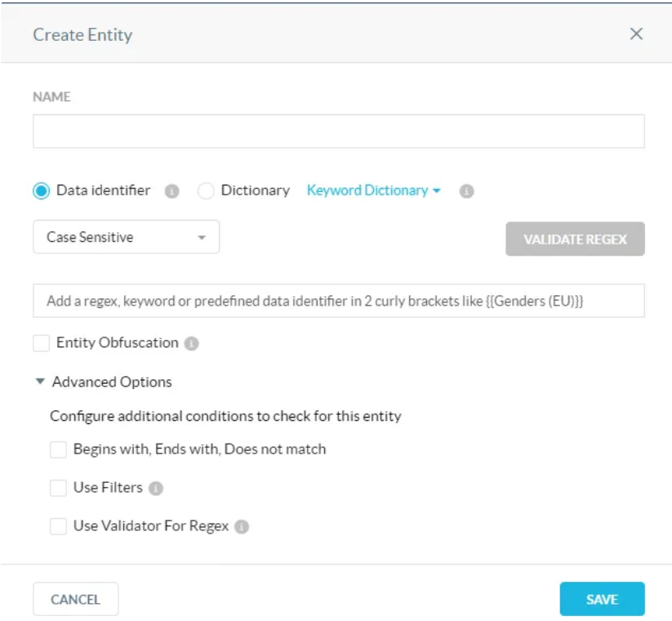Enable Use Validator For Regex checkbox

click(x=58, y=526)
